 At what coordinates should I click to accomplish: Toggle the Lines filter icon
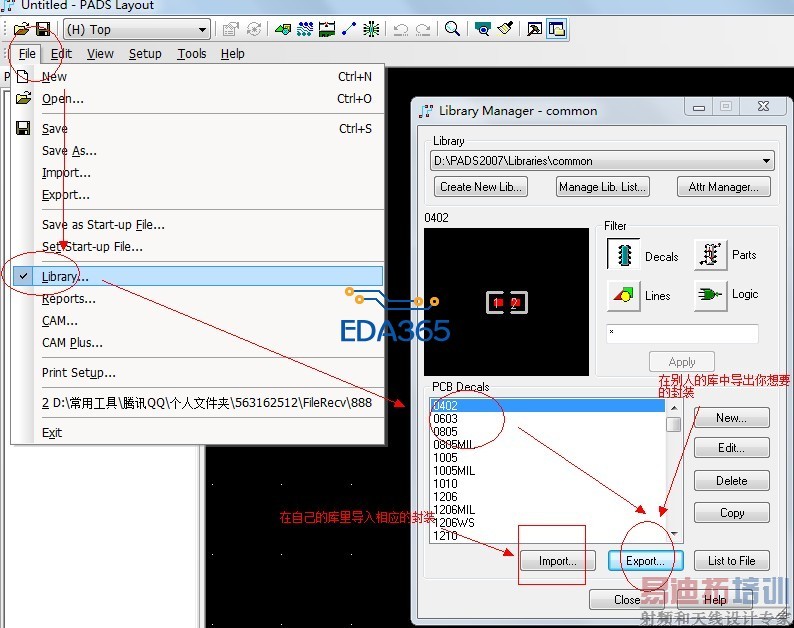pos(623,295)
